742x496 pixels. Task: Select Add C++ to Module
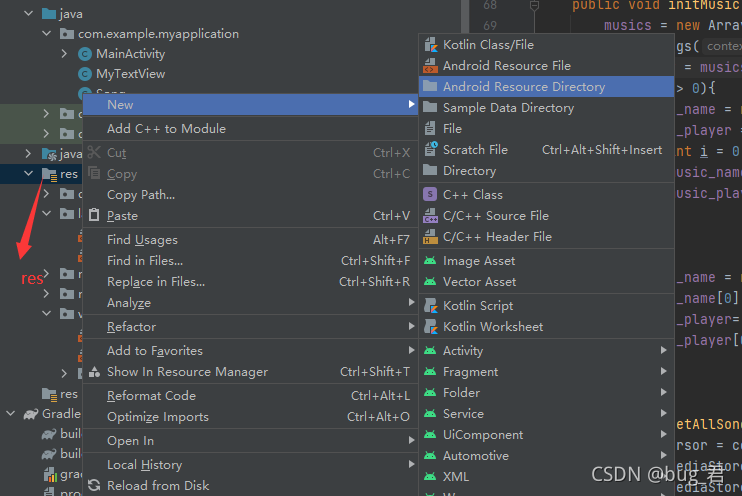[x=250, y=129]
